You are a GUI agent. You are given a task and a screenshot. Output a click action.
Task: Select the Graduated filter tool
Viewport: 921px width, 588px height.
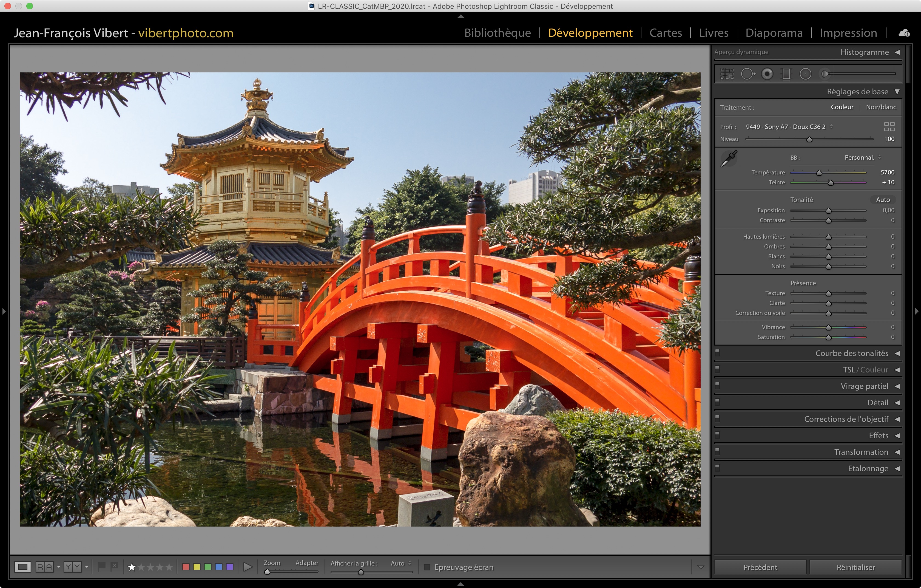[x=786, y=74]
